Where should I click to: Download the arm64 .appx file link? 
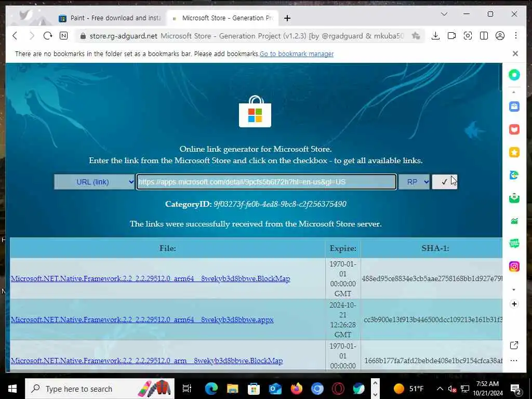click(x=142, y=320)
